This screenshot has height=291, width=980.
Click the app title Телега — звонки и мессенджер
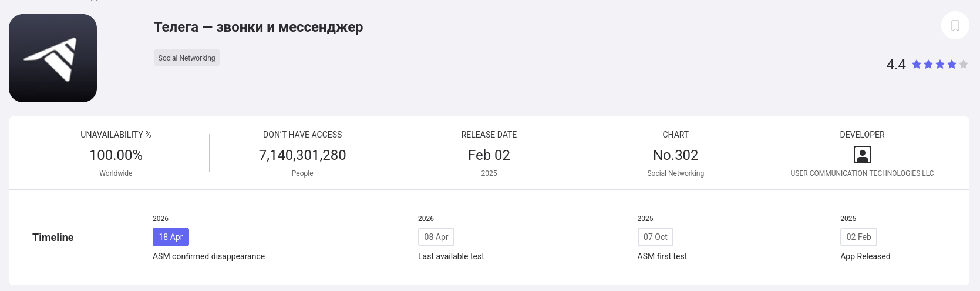(258, 27)
